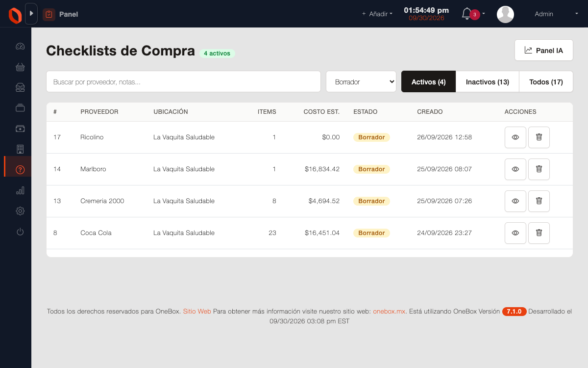Select the Todos (17) tab
Viewport: 588px width, 368px height.
546,81
